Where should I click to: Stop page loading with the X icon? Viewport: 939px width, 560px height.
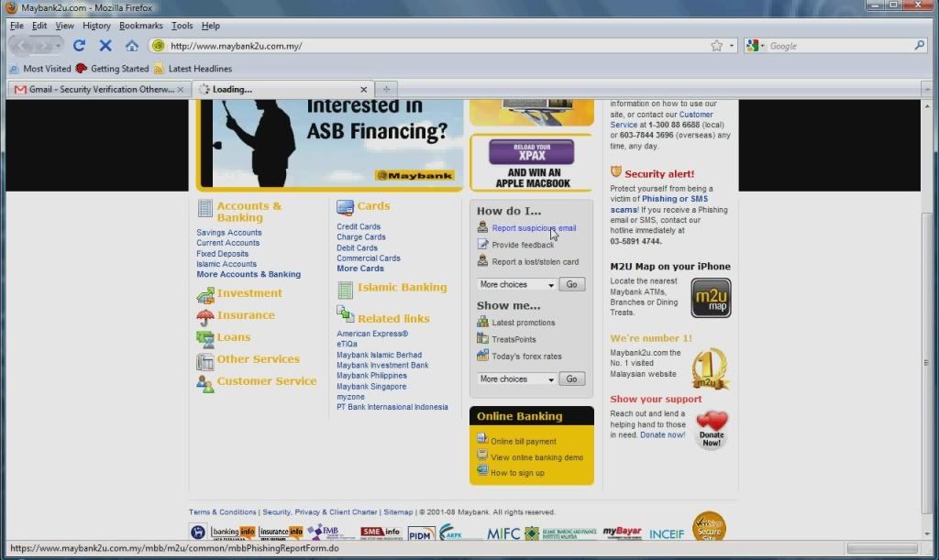pos(105,46)
